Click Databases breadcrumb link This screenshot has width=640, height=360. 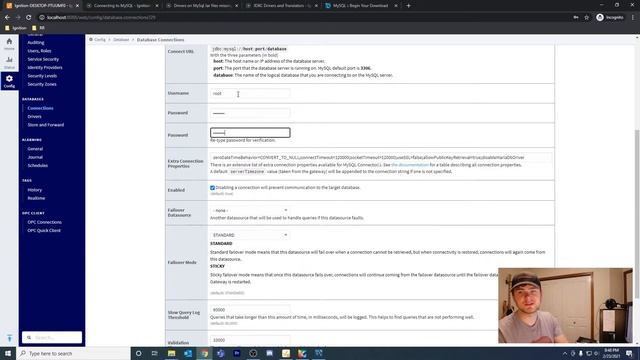[x=121, y=40]
